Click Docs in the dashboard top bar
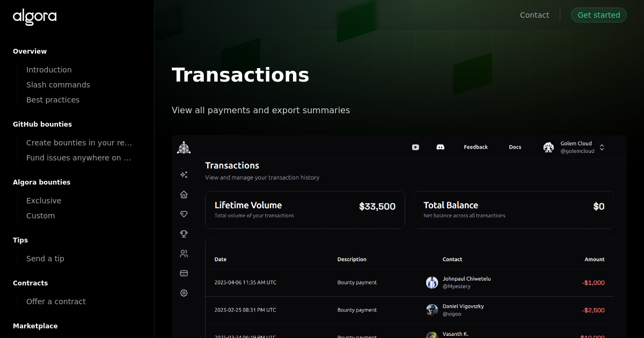The height and width of the screenshot is (338, 644). tap(515, 147)
